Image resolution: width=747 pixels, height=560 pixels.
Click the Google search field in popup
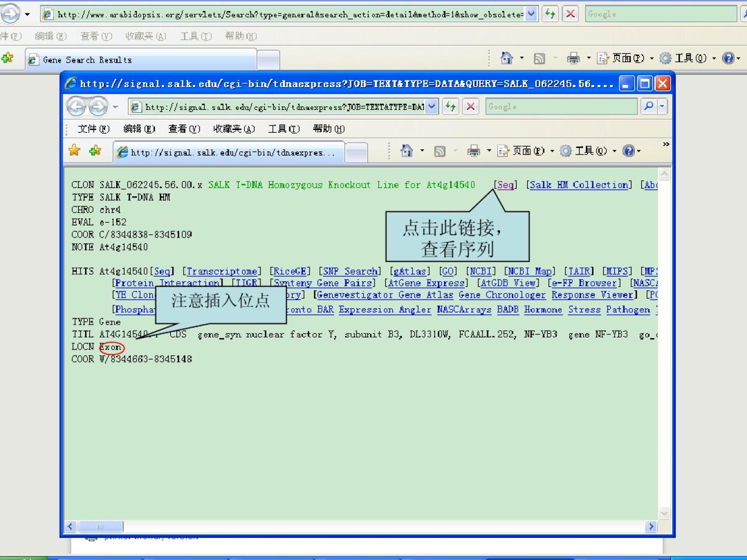pos(560,106)
